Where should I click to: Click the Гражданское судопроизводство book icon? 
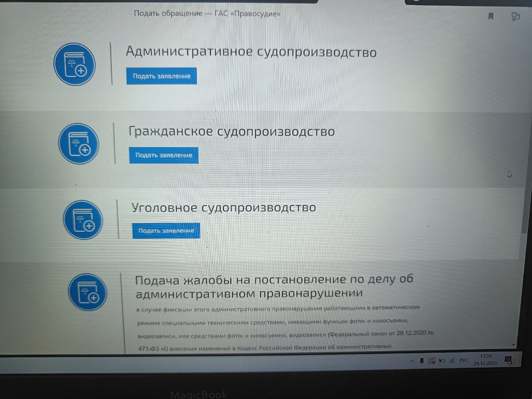click(79, 144)
